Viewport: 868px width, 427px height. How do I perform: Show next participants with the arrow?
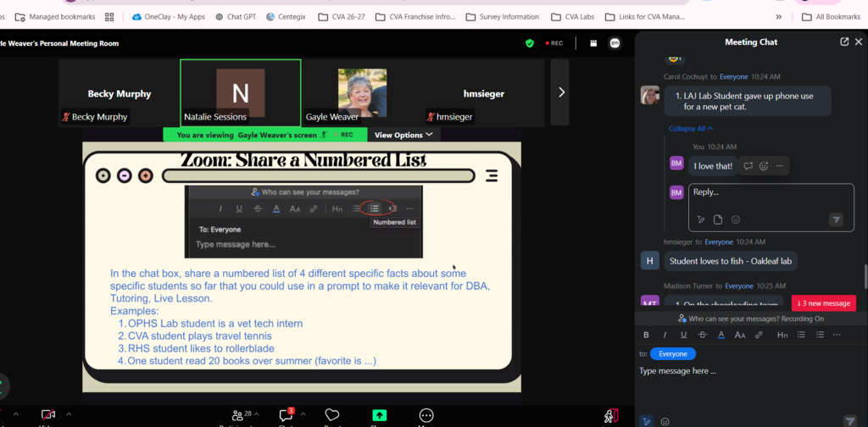[561, 92]
